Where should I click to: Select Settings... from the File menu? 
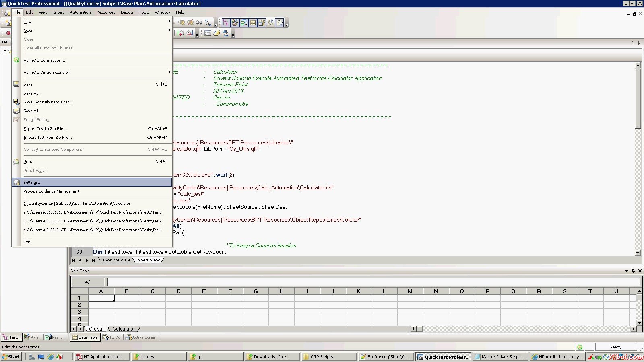[x=32, y=183]
